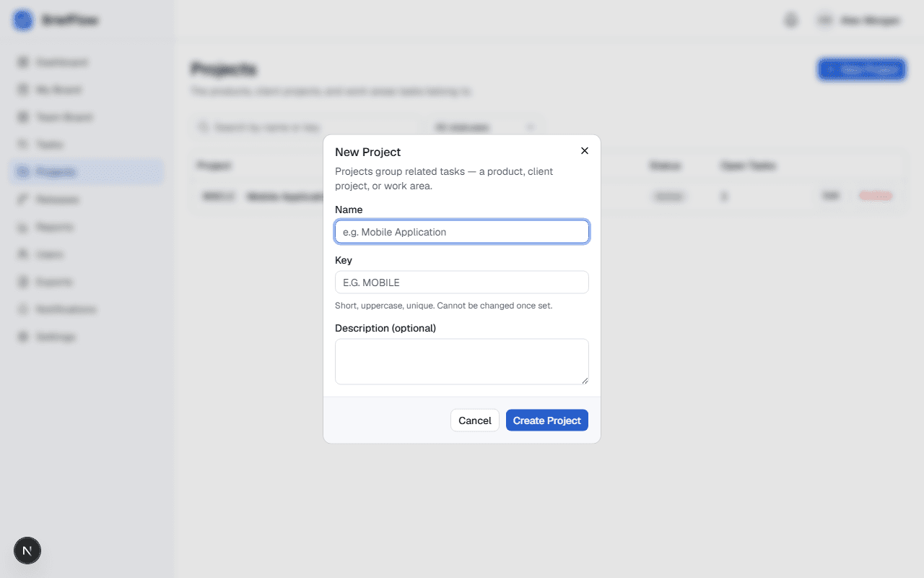
Task: Click the 'Name' field label
Action: [x=349, y=210]
